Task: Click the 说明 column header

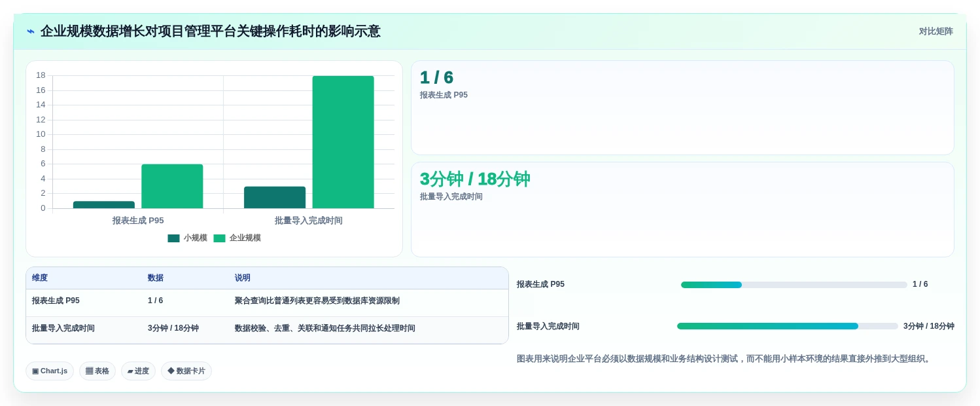Action: 243,278
